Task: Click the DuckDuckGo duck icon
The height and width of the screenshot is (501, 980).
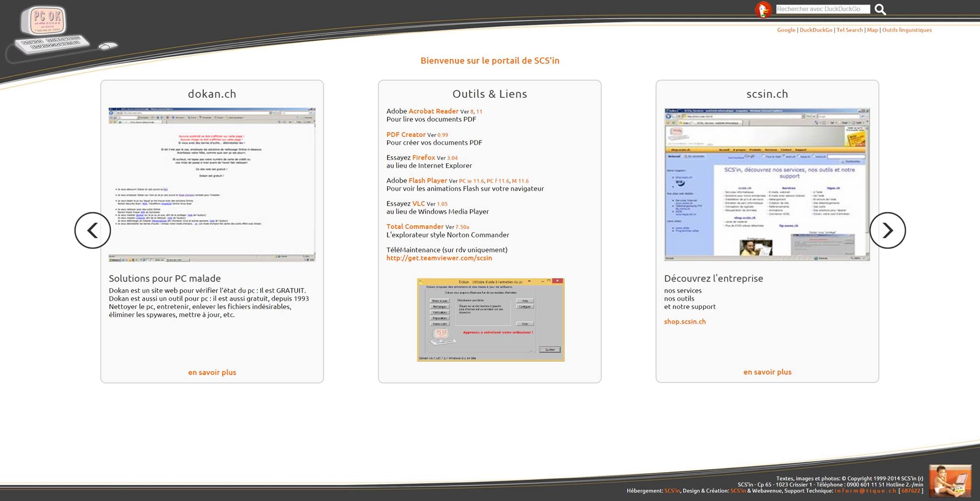Action: [x=763, y=10]
